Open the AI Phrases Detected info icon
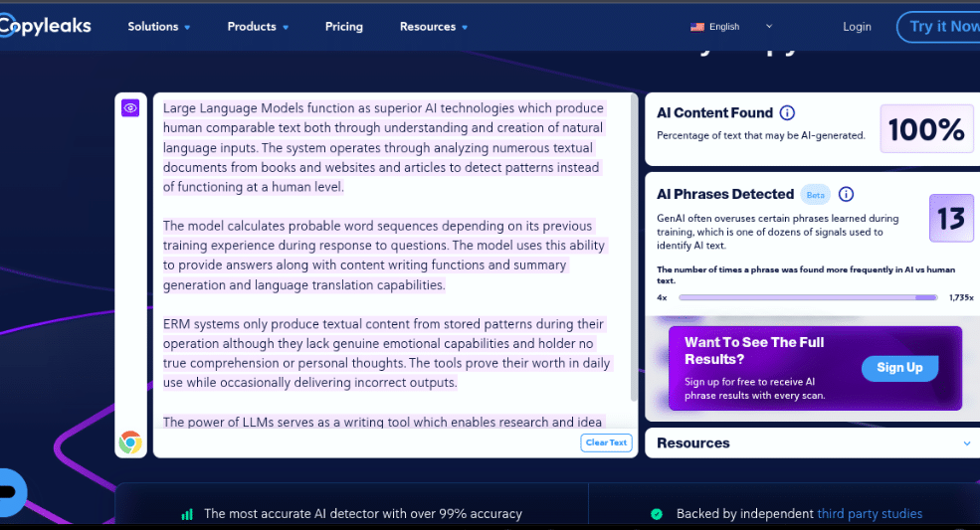This screenshot has height=530, width=980. pyautogui.click(x=846, y=194)
